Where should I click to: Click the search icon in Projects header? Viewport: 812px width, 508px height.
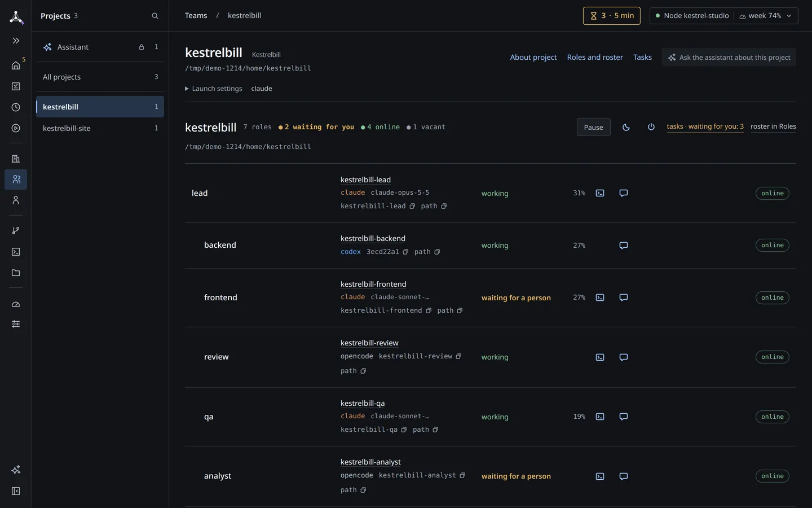pyautogui.click(x=155, y=16)
